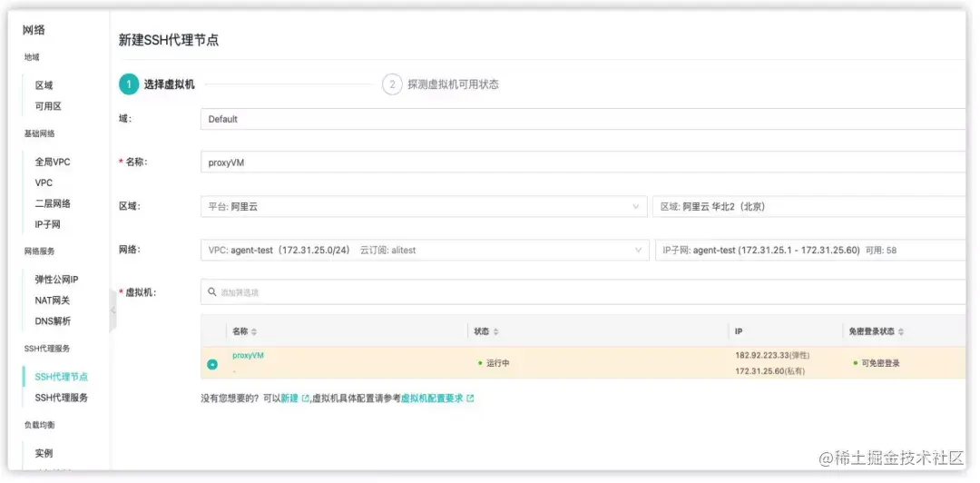
Task: Open IP子网 in the sidebar
Action: 47,224
